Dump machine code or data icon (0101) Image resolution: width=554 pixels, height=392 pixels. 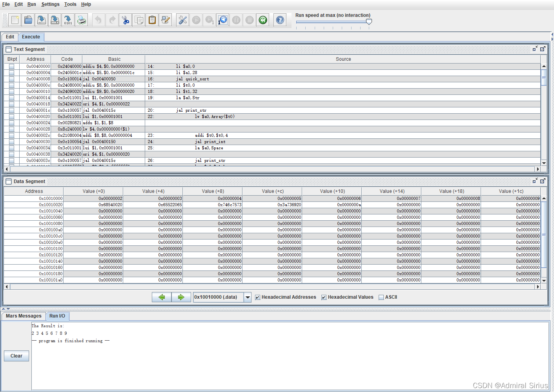tap(68, 20)
